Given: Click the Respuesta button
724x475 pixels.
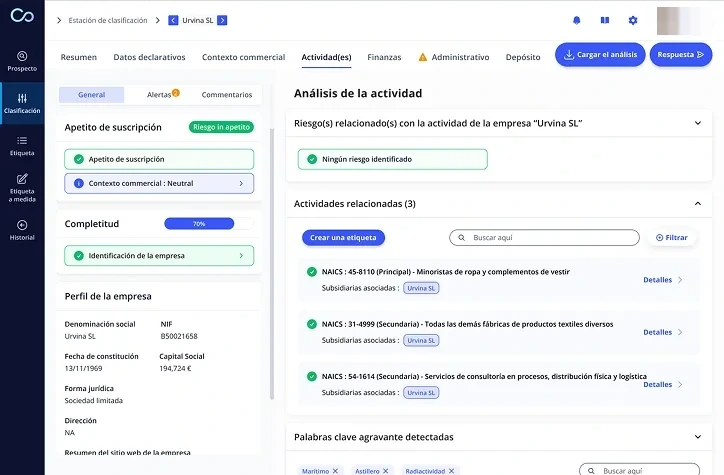Looking at the screenshot, I should (681, 54).
